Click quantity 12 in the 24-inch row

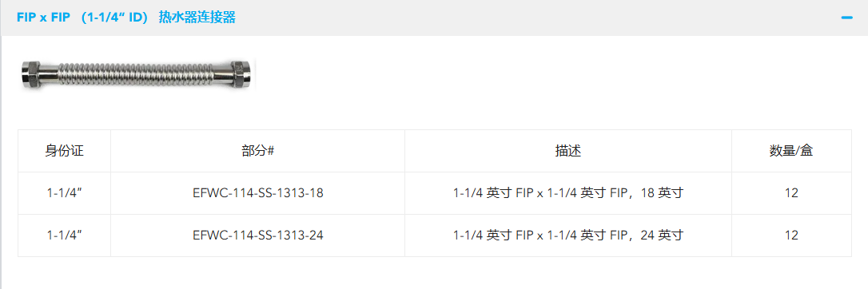click(791, 236)
